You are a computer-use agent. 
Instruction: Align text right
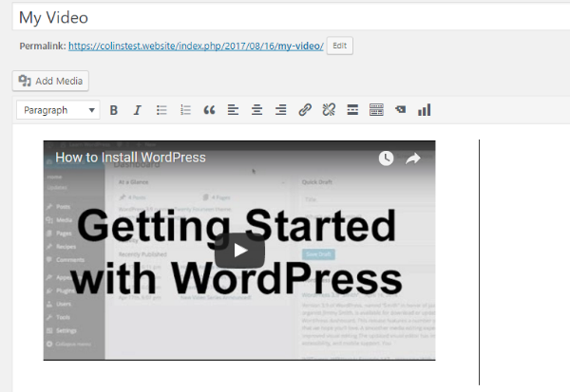coord(280,110)
